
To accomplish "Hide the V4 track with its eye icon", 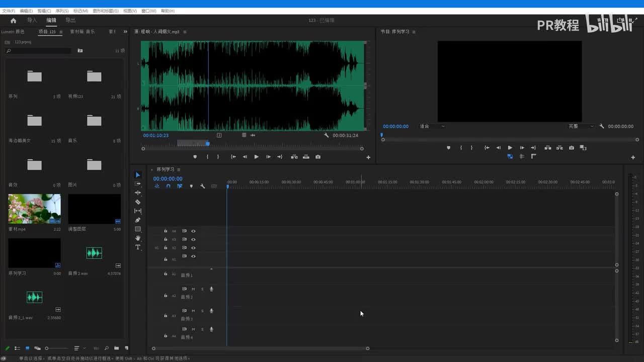I will pyautogui.click(x=193, y=231).
